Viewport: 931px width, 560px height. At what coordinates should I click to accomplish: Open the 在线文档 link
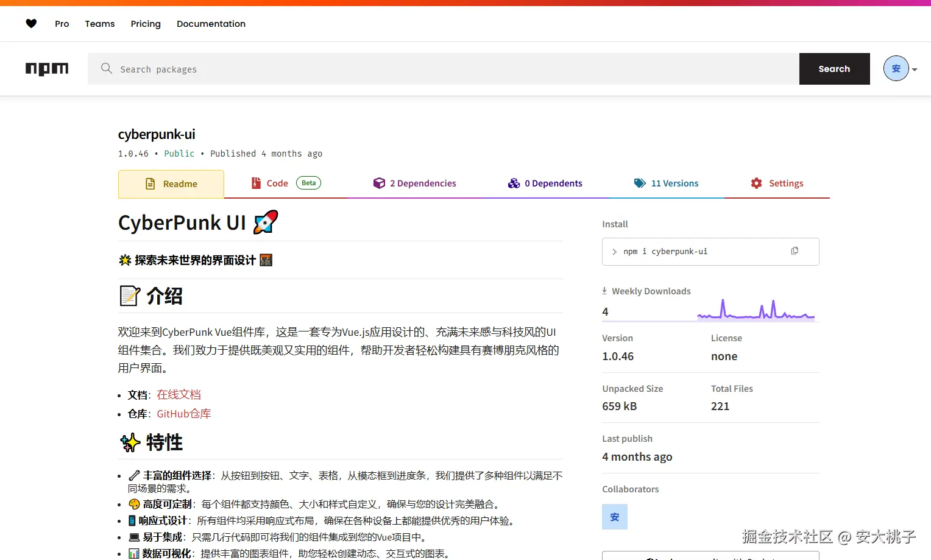coord(179,394)
